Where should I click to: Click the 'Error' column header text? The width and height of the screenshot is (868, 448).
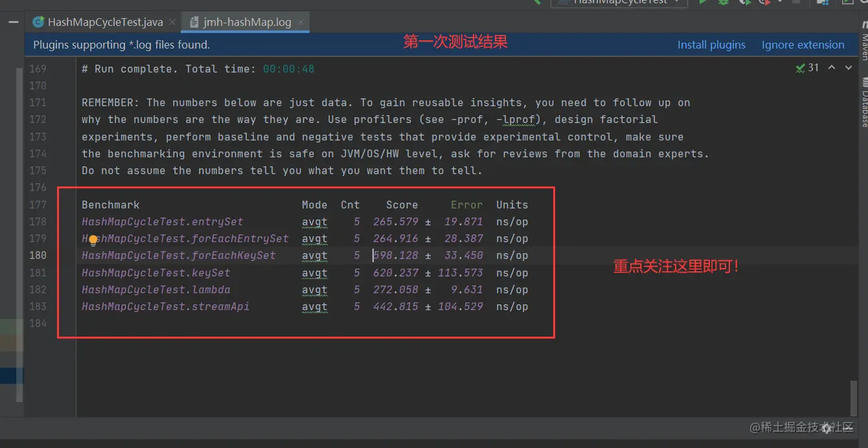[x=467, y=205]
